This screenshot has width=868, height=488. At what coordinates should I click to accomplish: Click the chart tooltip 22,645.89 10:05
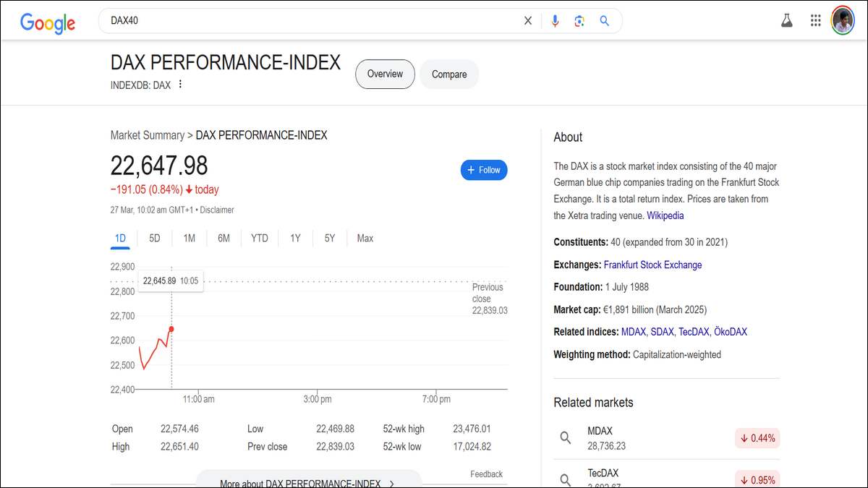click(x=171, y=281)
